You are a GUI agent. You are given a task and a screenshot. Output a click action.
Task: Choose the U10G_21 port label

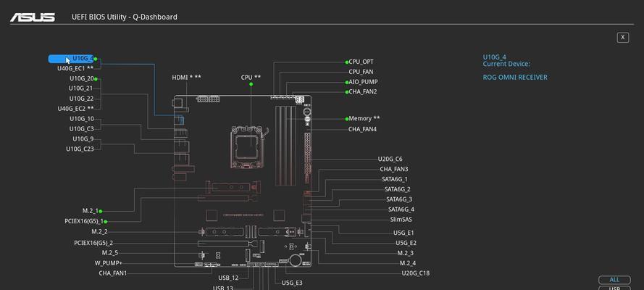[80, 88]
